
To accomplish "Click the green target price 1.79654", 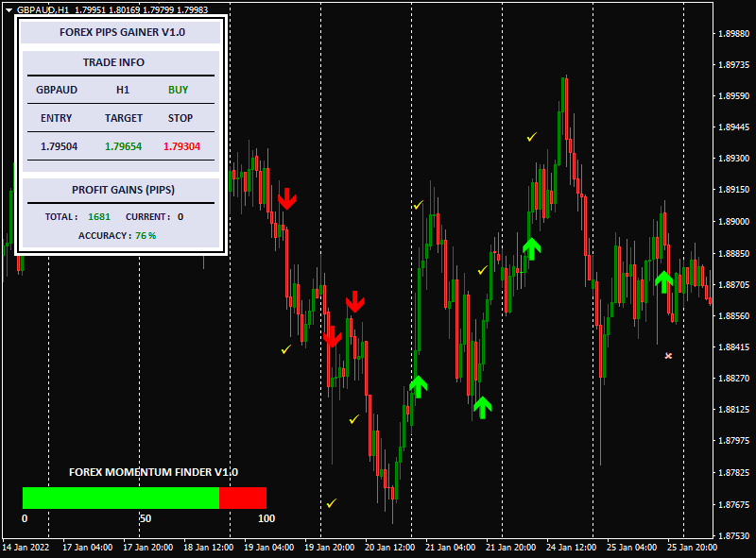I will 123,146.
